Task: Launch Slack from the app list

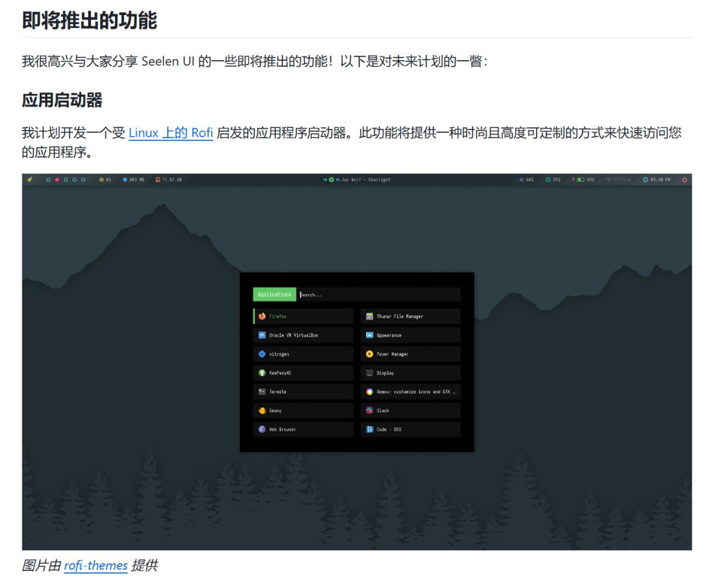Action: 382,410
